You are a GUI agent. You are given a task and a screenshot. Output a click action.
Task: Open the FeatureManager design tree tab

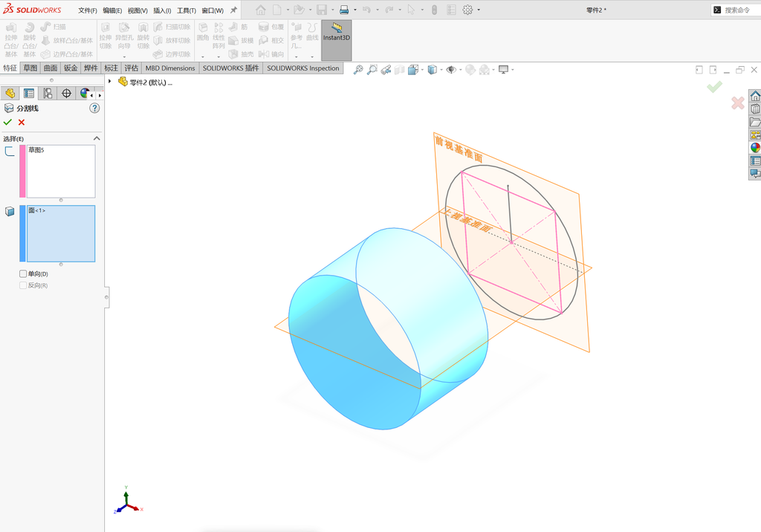click(x=10, y=93)
